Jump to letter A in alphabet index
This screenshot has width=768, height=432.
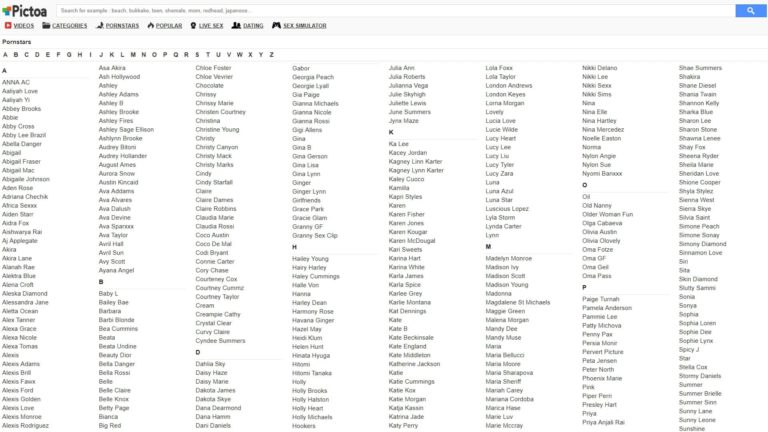[x=4, y=55]
